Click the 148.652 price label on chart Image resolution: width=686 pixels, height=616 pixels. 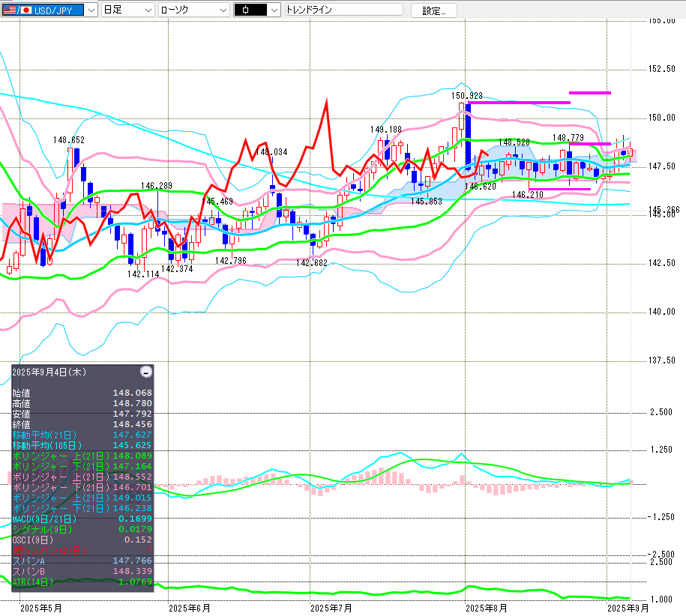(x=69, y=140)
